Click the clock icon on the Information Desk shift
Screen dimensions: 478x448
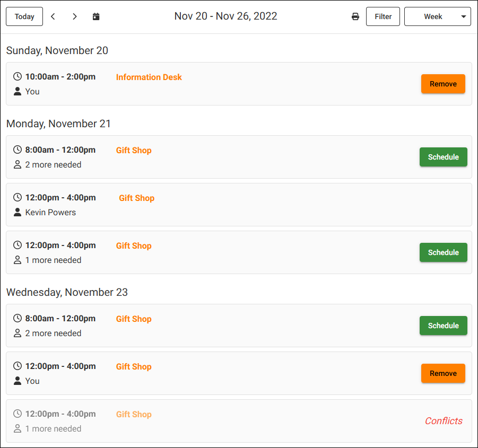17,76
